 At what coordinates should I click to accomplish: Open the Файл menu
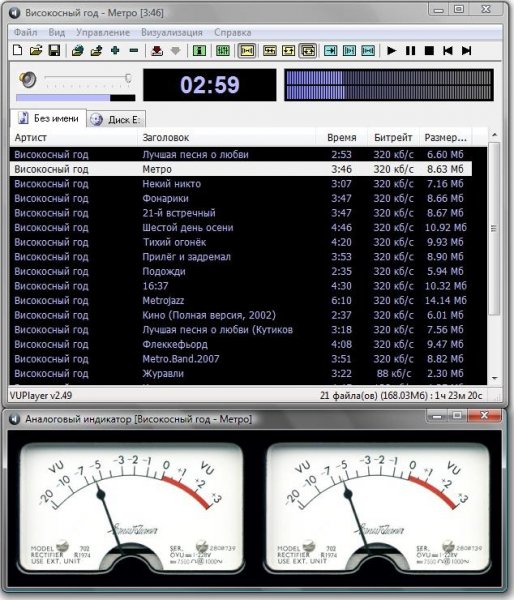25,33
